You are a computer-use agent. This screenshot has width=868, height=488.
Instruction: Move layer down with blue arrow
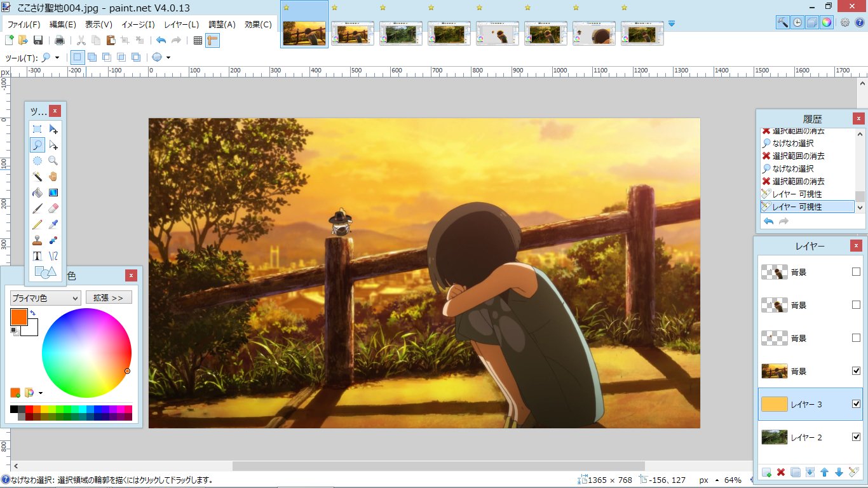point(839,472)
